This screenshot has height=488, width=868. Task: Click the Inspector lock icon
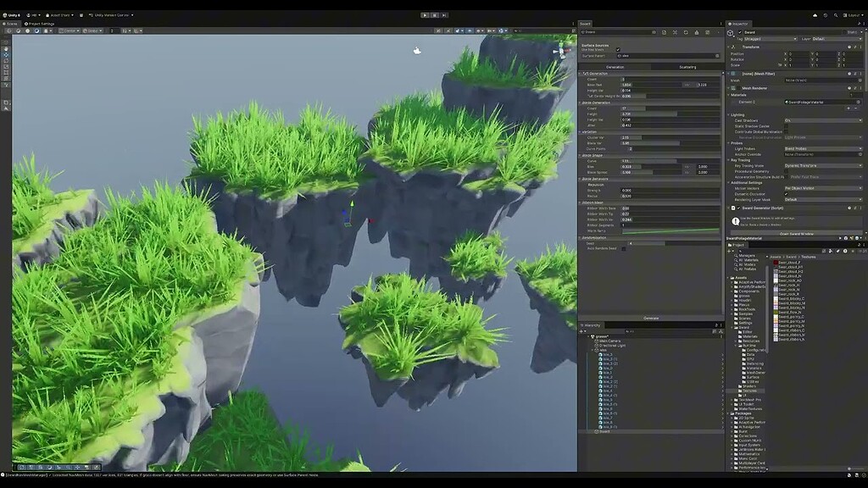859,25
